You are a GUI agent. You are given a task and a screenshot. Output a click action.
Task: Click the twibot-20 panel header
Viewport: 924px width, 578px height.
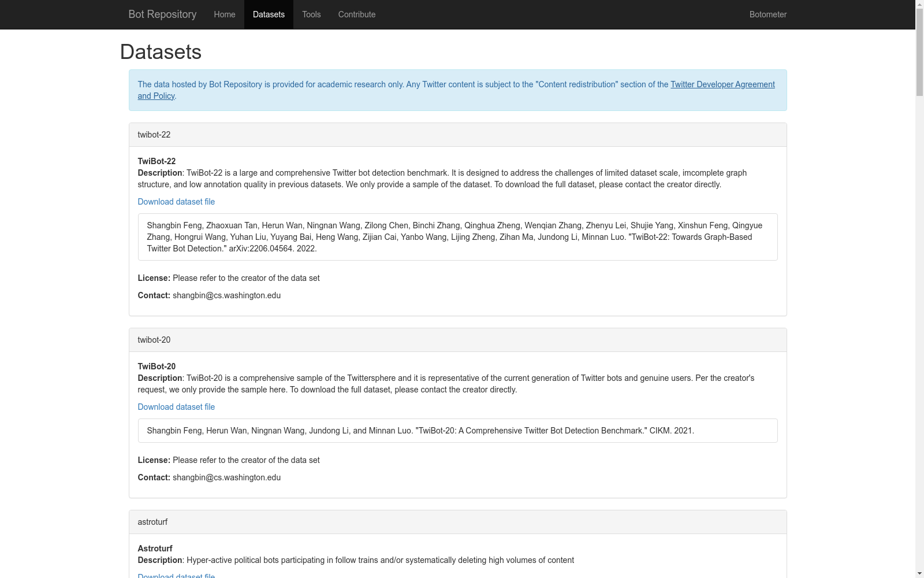tap(457, 340)
